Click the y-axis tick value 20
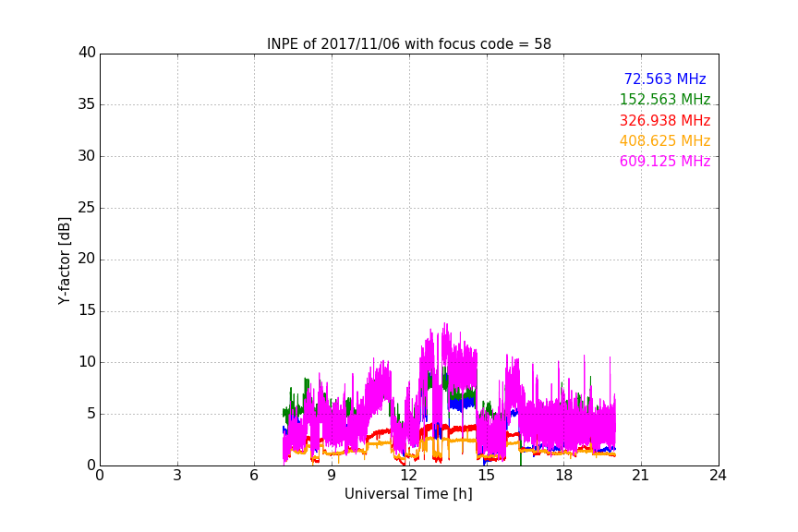This screenshot has width=798, height=532. (87, 259)
